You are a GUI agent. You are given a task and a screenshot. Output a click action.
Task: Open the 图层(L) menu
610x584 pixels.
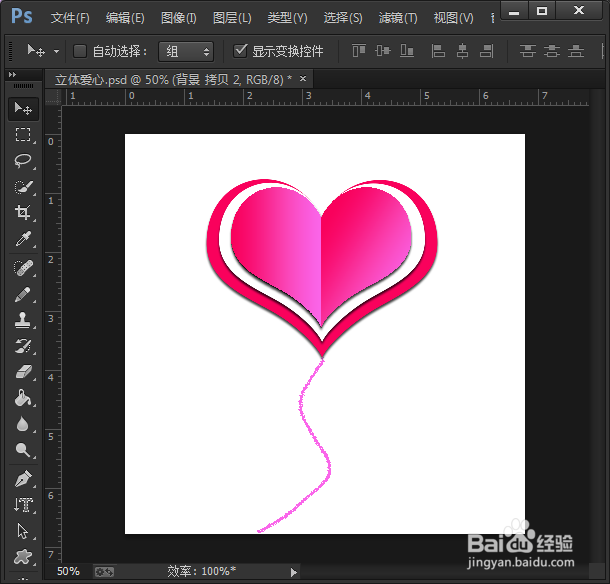(232, 18)
